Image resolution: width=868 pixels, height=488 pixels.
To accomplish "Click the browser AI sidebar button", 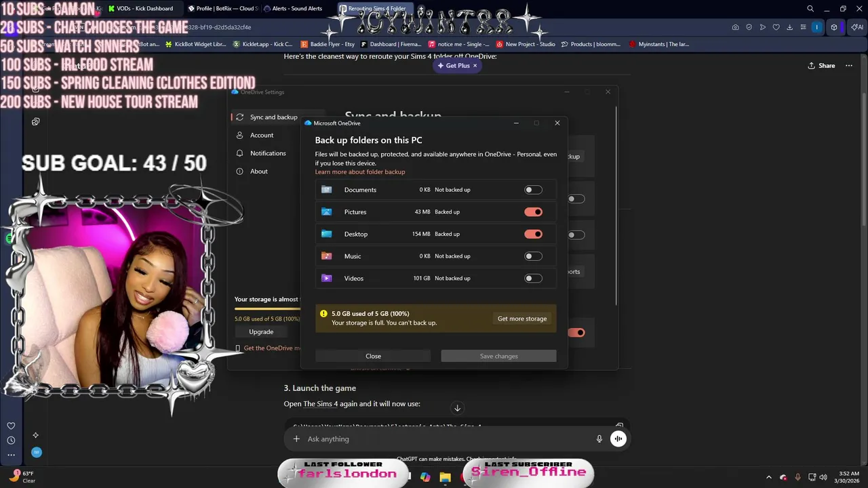I will [x=856, y=27].
